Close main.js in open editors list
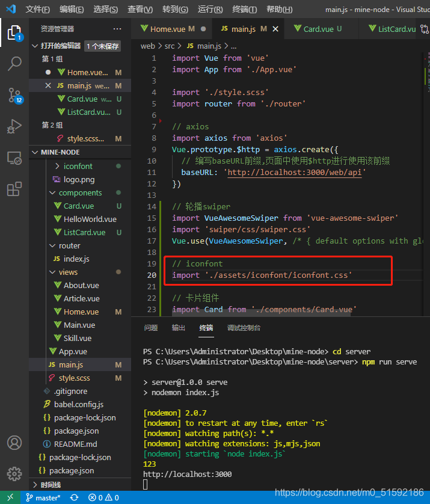Image resolution: width=430 pixels, height=504 pixels. tap(48, 85)
